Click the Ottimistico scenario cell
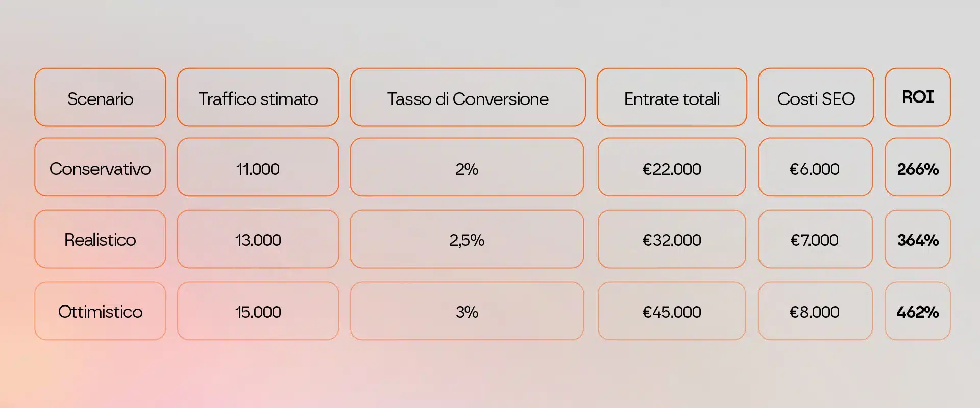The width and height of the screenshot is (980, 408). tap(100, 311)
